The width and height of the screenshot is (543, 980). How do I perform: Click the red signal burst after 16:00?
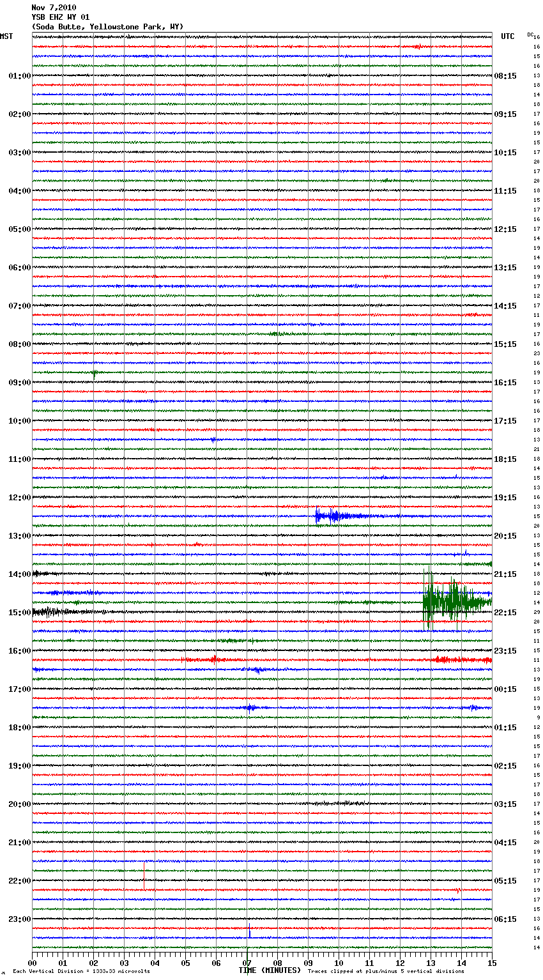click(460, 659)
